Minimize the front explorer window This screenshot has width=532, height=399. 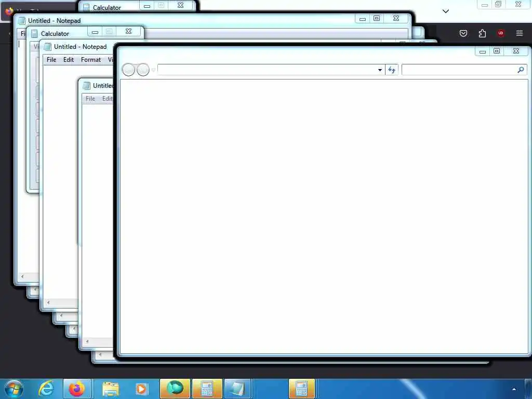pyautogui.click(x=483, y=51)
